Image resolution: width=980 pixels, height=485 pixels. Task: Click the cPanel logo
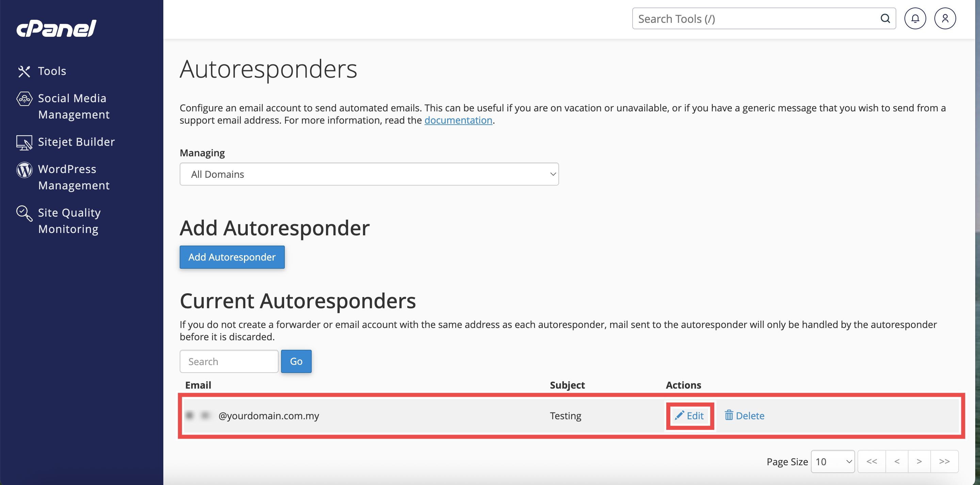click(56, 29)
